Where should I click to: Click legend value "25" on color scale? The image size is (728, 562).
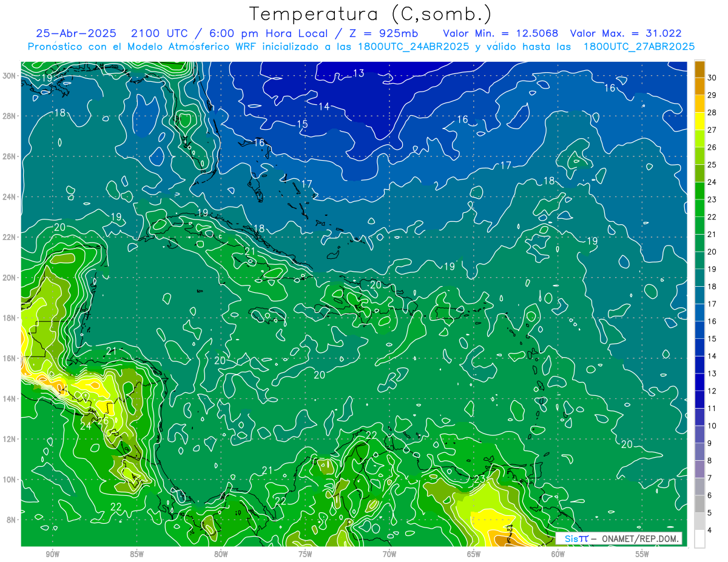(x=712, y=164)
